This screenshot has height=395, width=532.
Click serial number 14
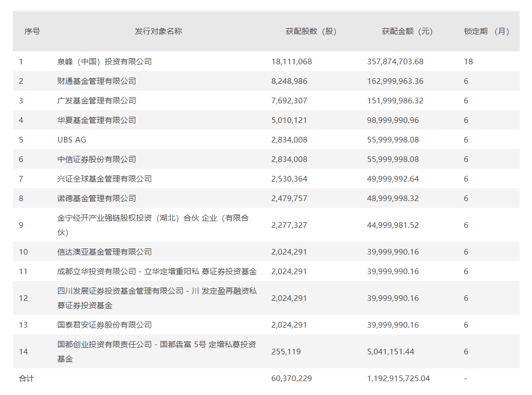(23, 352)
